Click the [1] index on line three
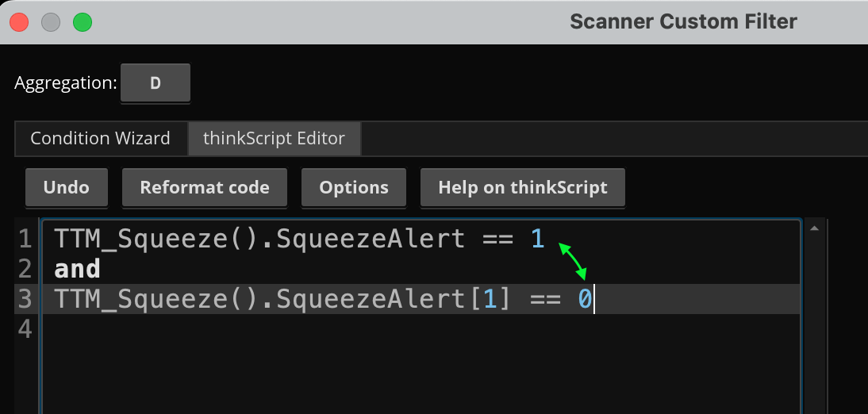The height and width of the screenshot is (414, 868). pyautogui.click(x=492, y=300)
